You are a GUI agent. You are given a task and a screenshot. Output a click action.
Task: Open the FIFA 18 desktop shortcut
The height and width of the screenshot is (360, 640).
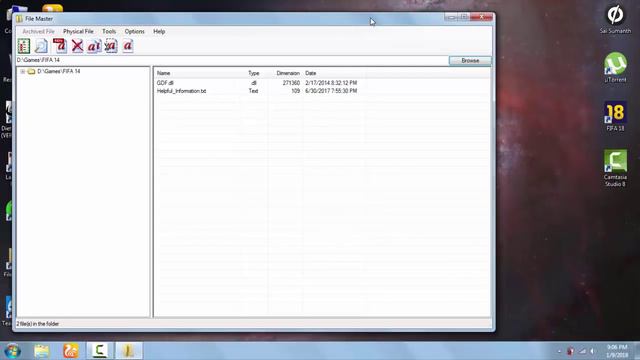[x=615, y=116]
